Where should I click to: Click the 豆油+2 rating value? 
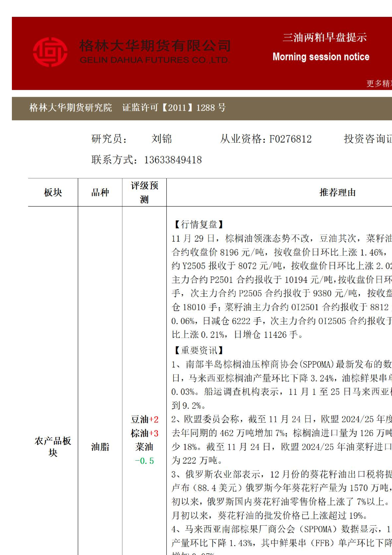pos(145,420)
